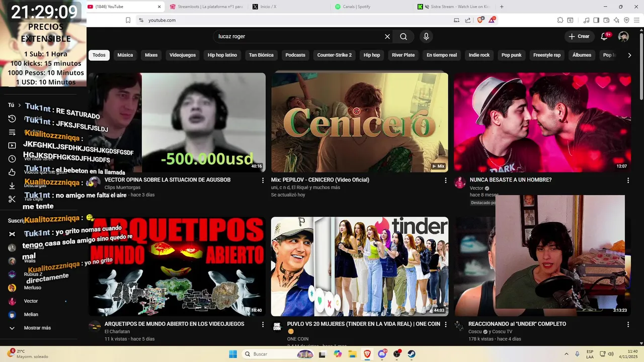Clear the YouTube search text with X
This screenshot has height=362, width=644.
pos(387,37)
